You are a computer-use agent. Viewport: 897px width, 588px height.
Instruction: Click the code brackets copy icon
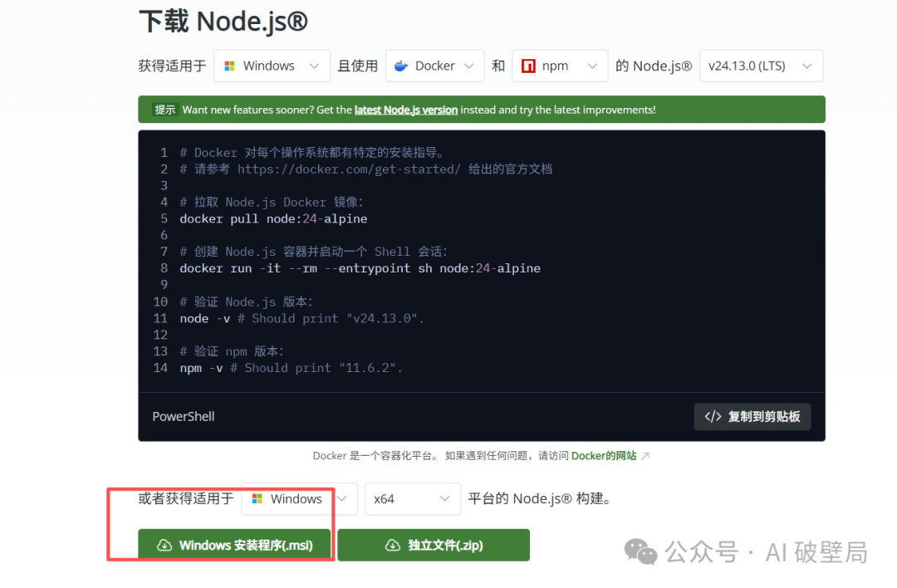(713, 417)
